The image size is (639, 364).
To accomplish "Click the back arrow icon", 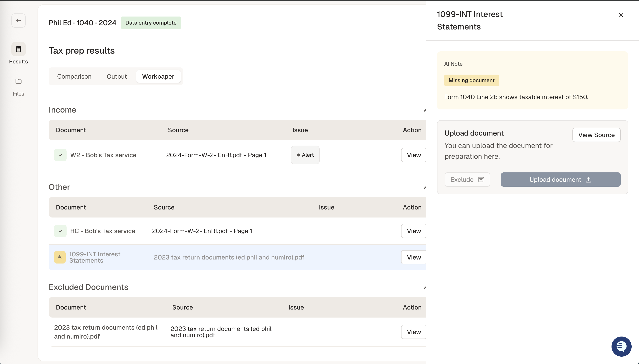I will [x=18, y=21].
